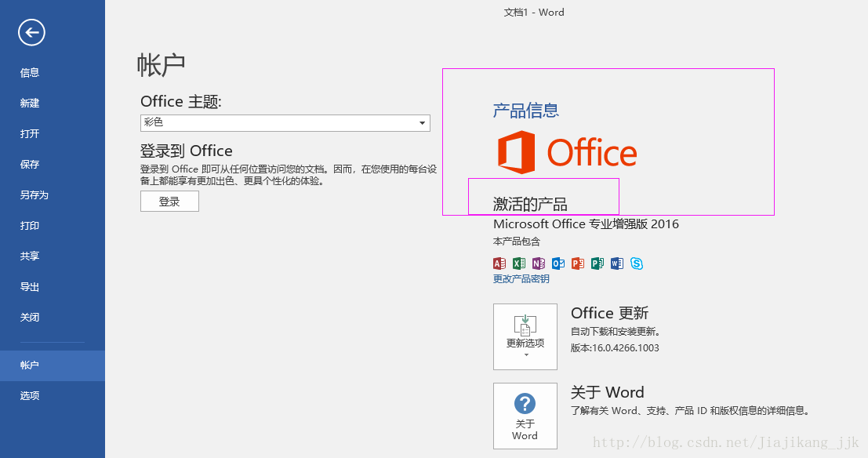This screenshot has height=458, width=868.
Task: Choose 打开 from the backstage menu
Action: pyautogui.click(x=52, y=133)
